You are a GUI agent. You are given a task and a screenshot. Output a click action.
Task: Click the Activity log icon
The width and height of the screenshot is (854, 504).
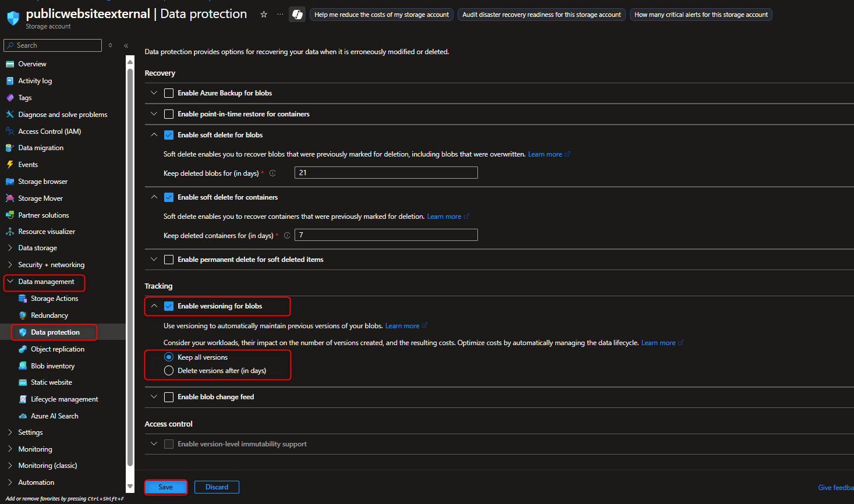tap(10, 81)
